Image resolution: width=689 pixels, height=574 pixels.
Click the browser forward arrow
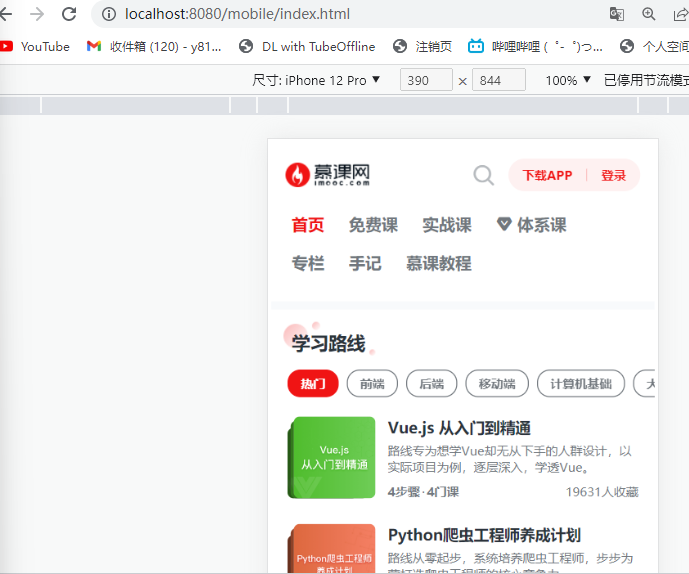37,14
